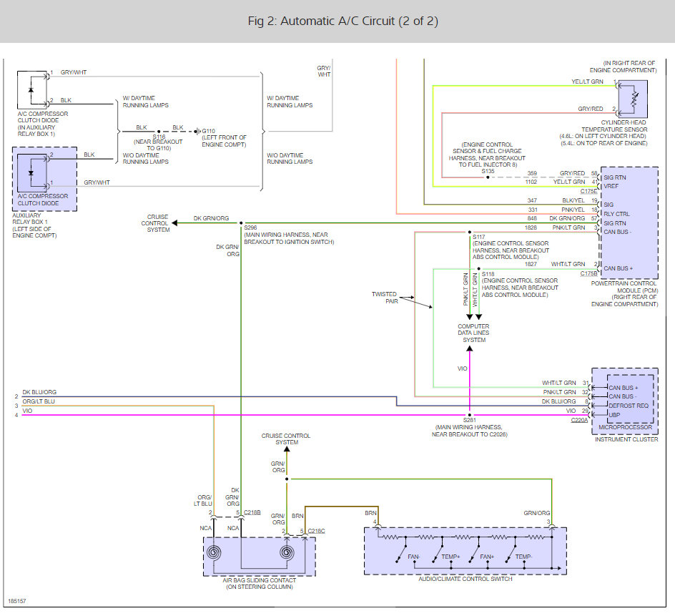675x616 pixels.
Task: Click the diagram ID '185157'
Action: tap(16, 601)
